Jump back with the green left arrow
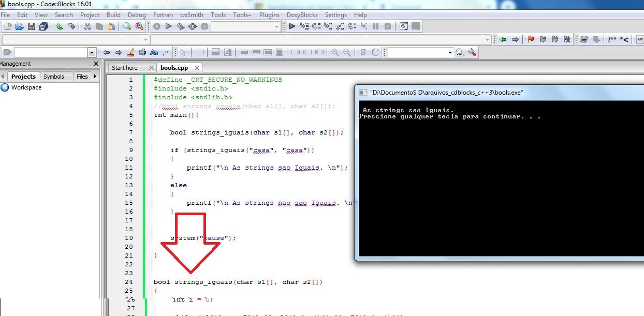Screen dimensions: 644x316 coord(503,39)
